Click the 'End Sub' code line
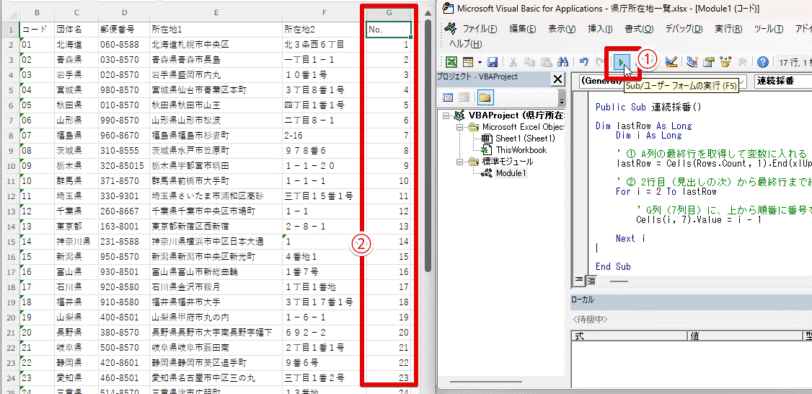The height and width of the screenshot is (394, 812). pyautogui.click(x=613, y=267)
